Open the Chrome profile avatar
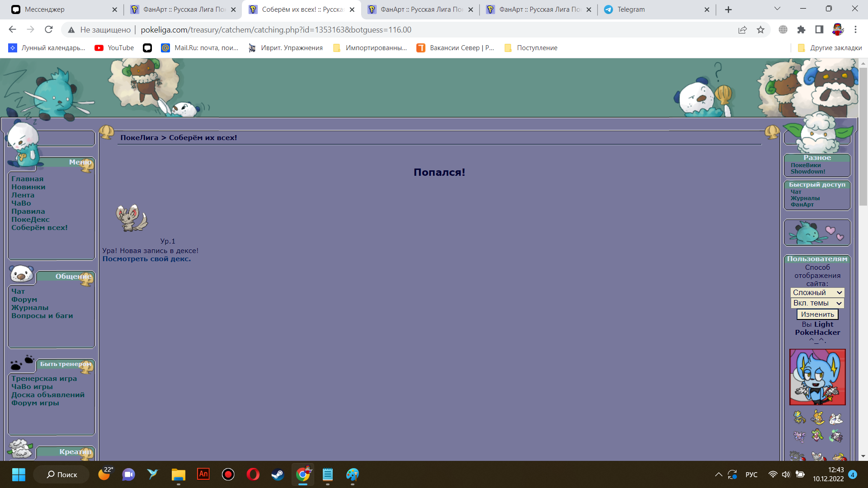The height and width of the screenshot is (488, 868). tap(838, 29)
